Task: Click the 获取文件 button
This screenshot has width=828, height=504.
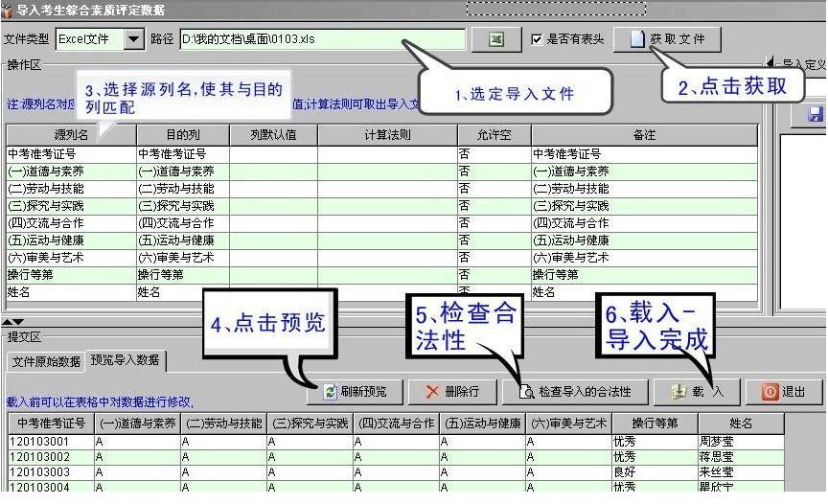Action: (x=667, y=39)
